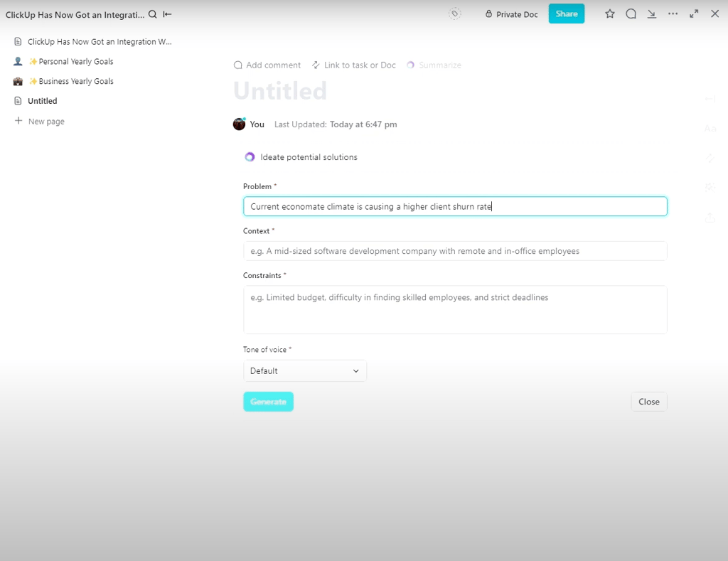Open the three-dot more options menu

pyautogui.click(x=673, y=14)
